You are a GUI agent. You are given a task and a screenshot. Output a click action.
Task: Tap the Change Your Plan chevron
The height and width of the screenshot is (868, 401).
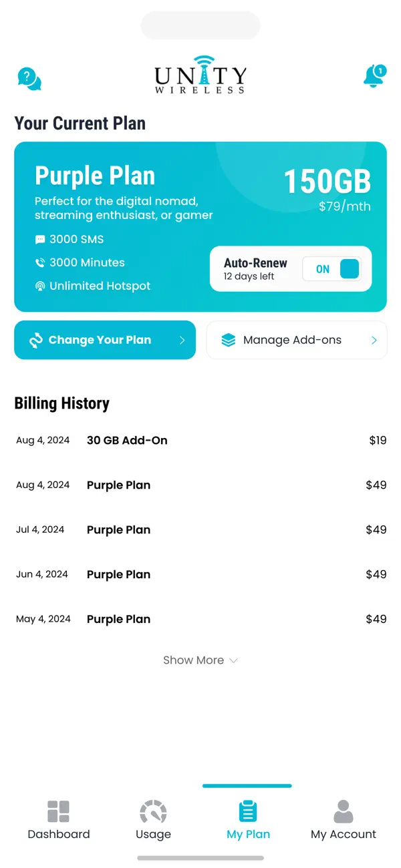pos(182,340)
